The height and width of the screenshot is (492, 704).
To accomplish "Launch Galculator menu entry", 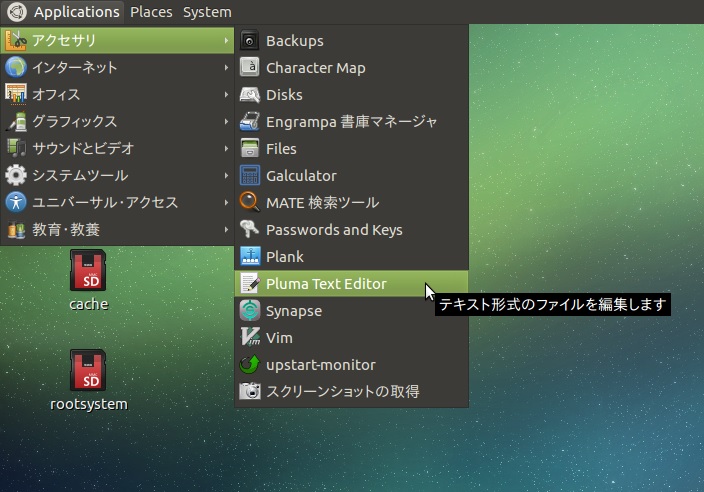I will tap(352, 176).
